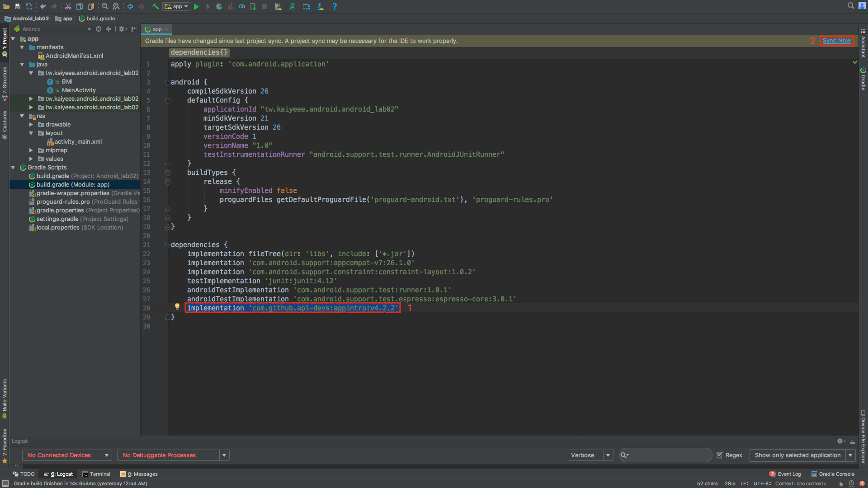Toggle tool window bars button in status bar
The height and width of the screenshot is (488, 868).
5,483
